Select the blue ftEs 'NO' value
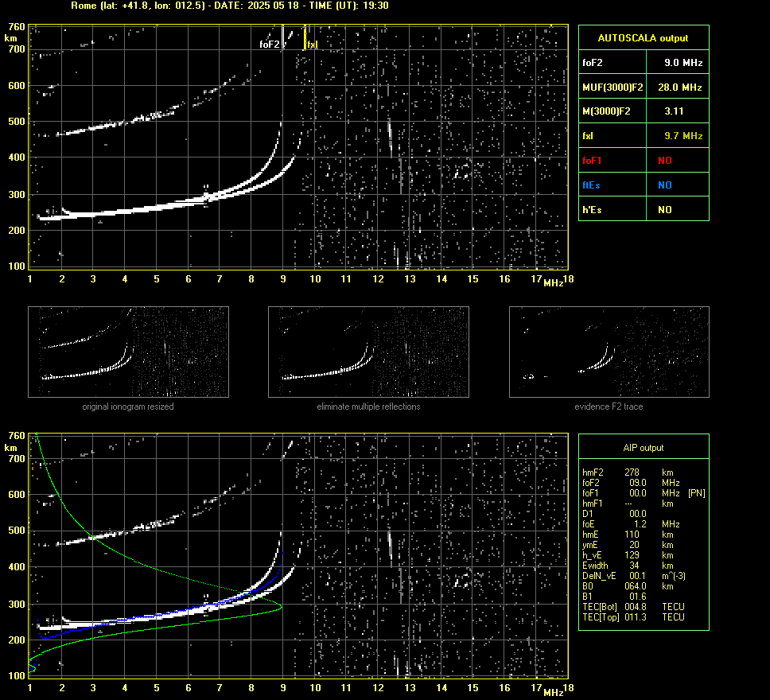Viewport: 770px width, 700px height. coord(665,185)
